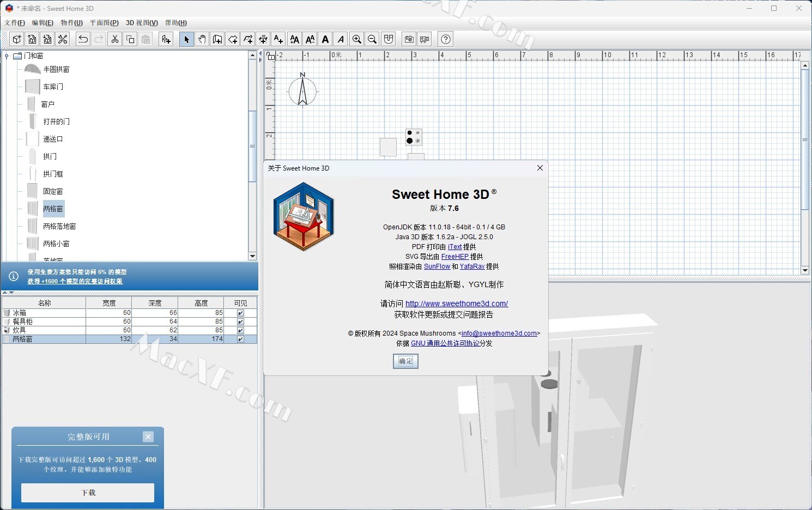Visit the www.sweethome3d.com link
This screenshot has height=510, width=812.
(457, 303)
